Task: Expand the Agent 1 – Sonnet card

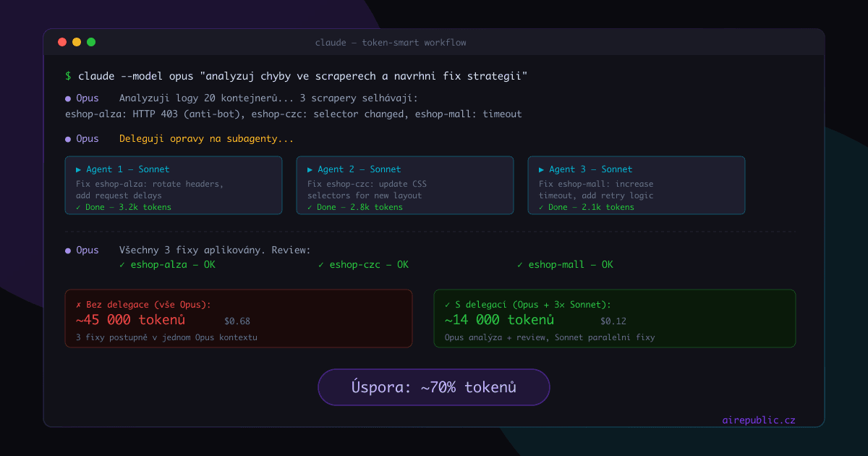Action: pyautogui.click(x=174, y=185)
